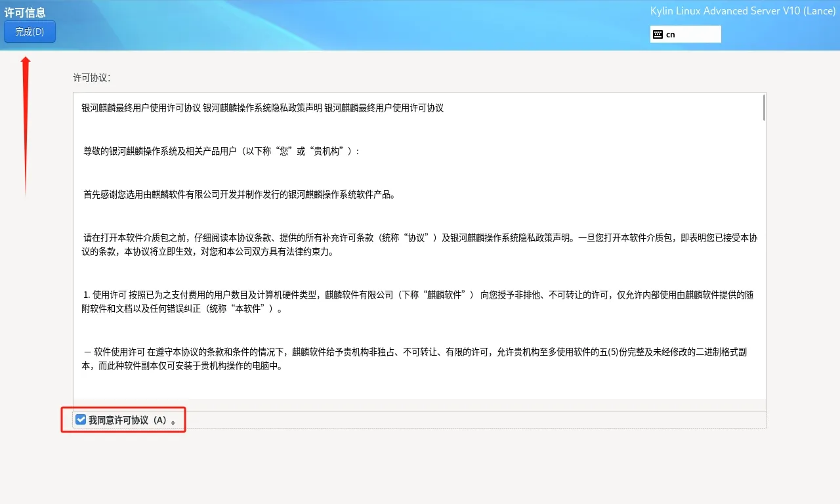The image size is (840, 504).
Task: Toggle the 我同意许可协议 checkbox
Action: click(x=81, y=420)
